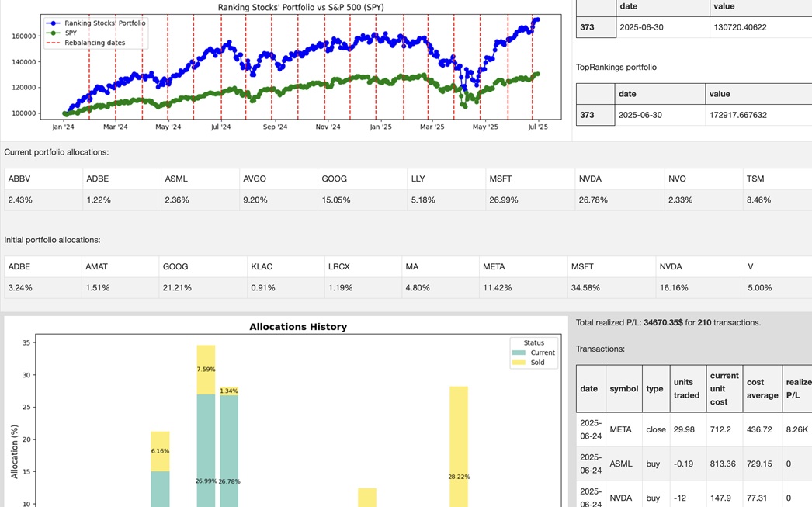This screenshot has height=507, width=812.
Task: Click the 160000 y-axis tick label
Action: pyautogui.click(x=24, y=36)
